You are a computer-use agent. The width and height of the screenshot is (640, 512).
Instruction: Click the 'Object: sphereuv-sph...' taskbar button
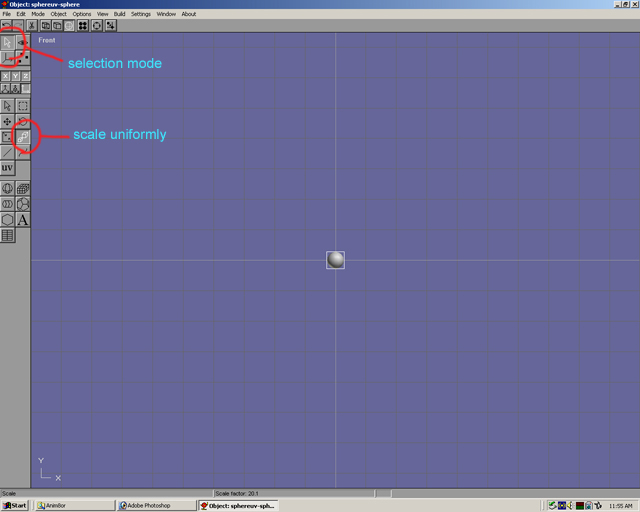point(239,505)
